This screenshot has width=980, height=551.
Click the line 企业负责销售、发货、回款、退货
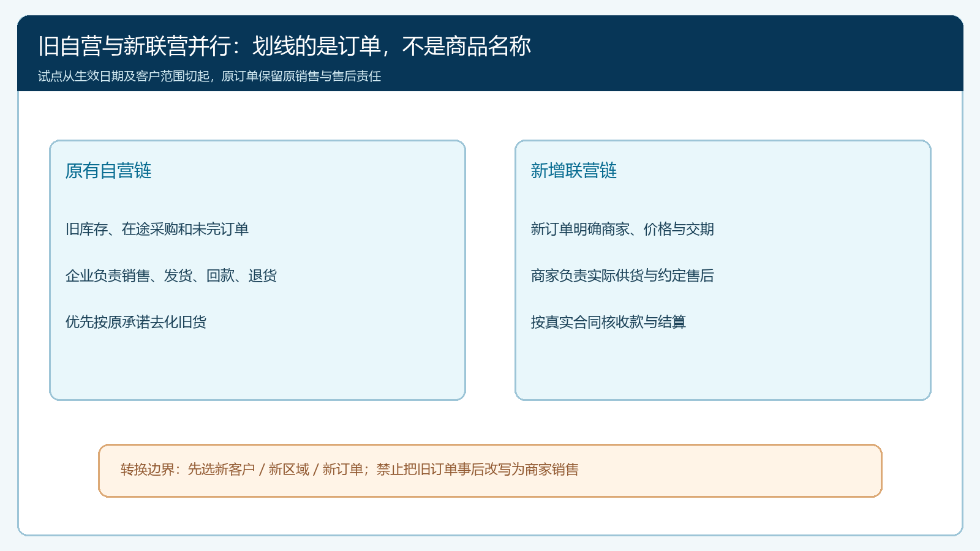tap(171, 275)
